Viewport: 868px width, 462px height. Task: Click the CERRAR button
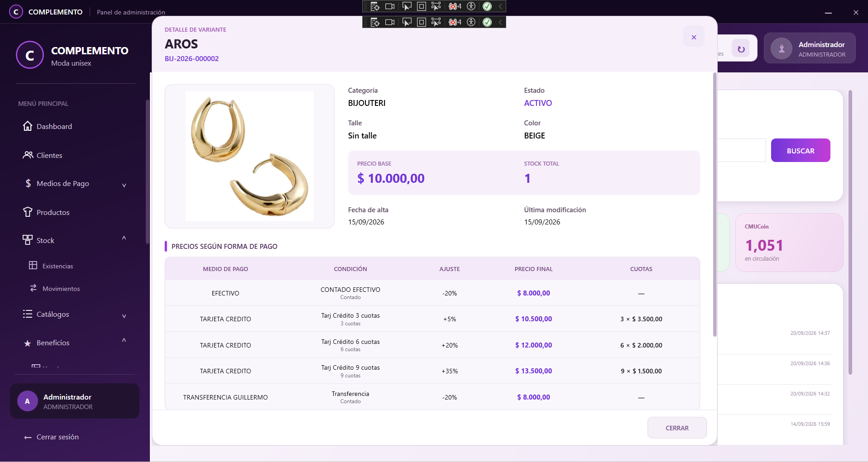coord(677,428)
